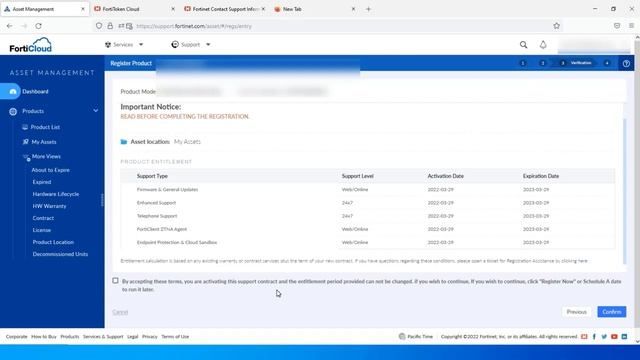
Task: Click the help question mark icon
Action: (x=626, y=63)
